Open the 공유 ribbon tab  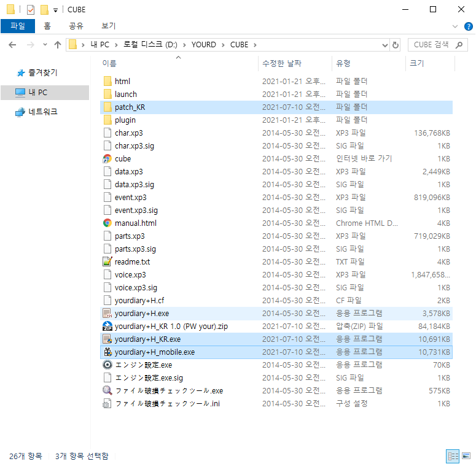tap(76, 26)
